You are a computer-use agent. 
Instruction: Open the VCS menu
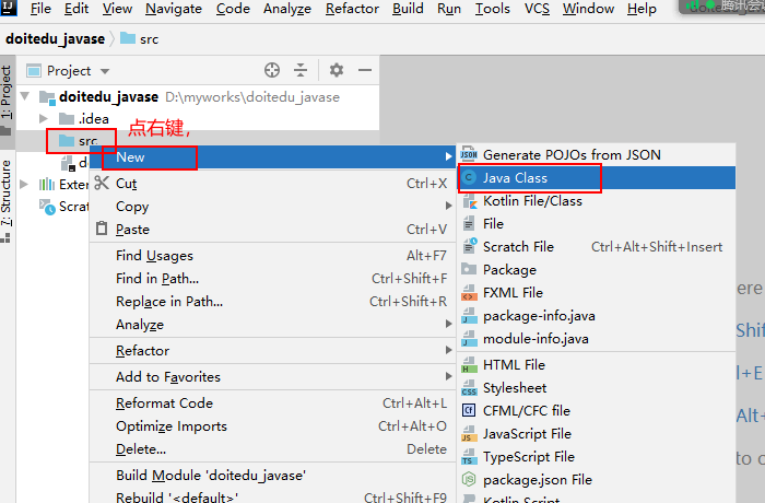[537, 8]
